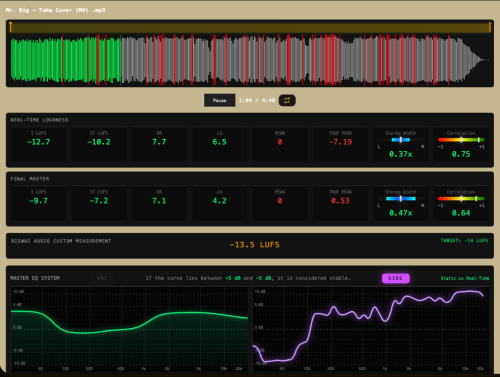Click the Final Master I LUFS value -9.7
500x377 pixels.
click(38, 201)
